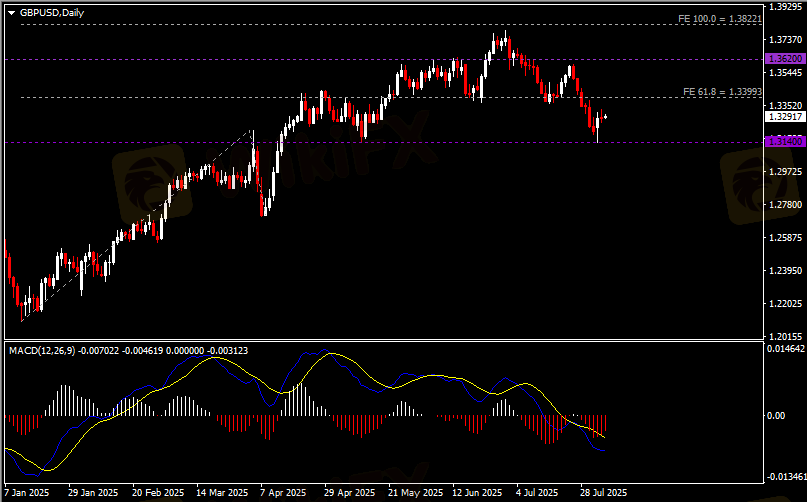Click the 14 Mar 2025 date label

pyautogui.click(x=222, y=493)
